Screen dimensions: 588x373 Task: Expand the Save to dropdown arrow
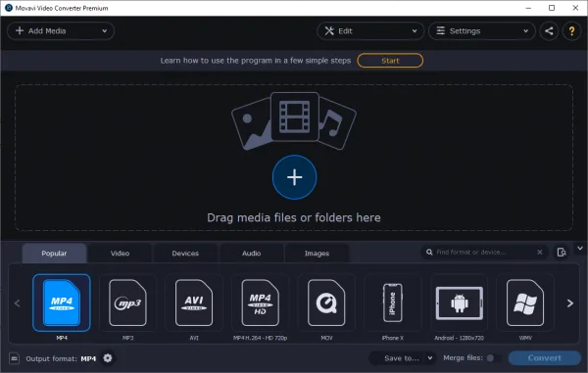(x=430, y=358)
